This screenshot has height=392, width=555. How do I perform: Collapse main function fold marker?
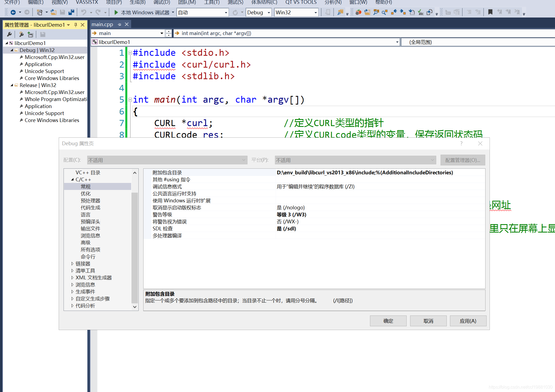[130, 100]
